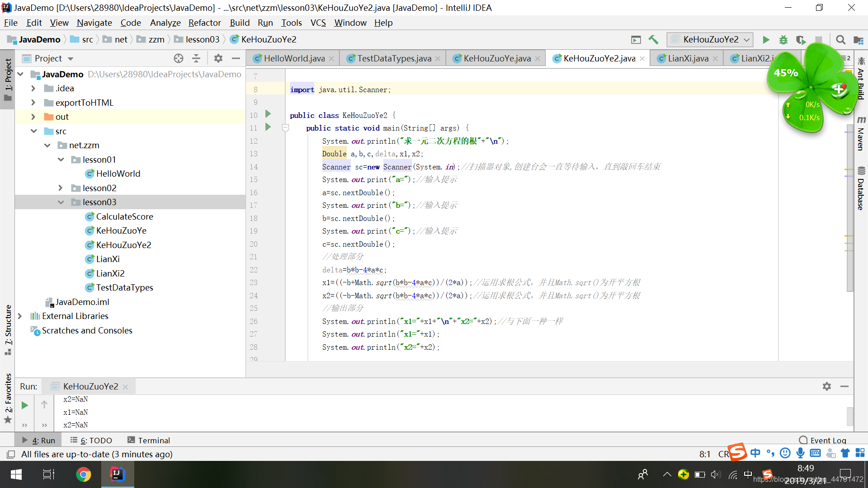This screenshot has height=488, width=868.
Task: Collapse the JavaDemo root node
Action: [20, 74]
